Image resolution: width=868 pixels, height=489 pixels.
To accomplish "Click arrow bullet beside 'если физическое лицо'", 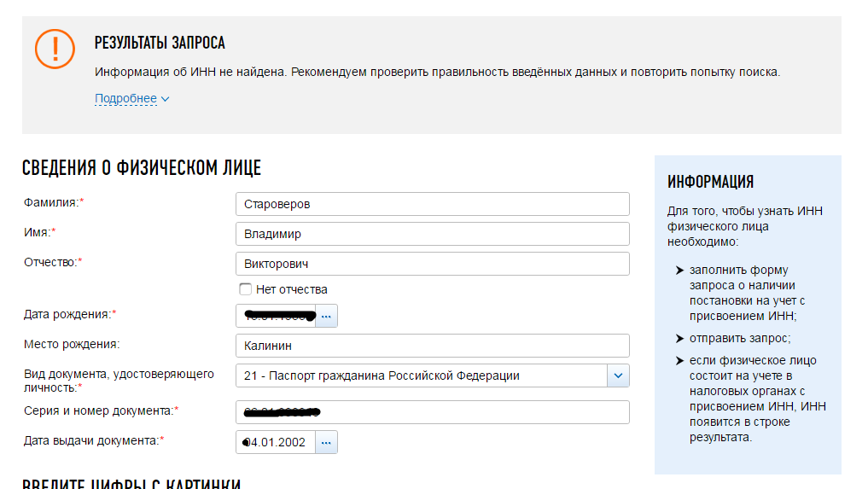I will pyautogui.click(x=679, y=361).
